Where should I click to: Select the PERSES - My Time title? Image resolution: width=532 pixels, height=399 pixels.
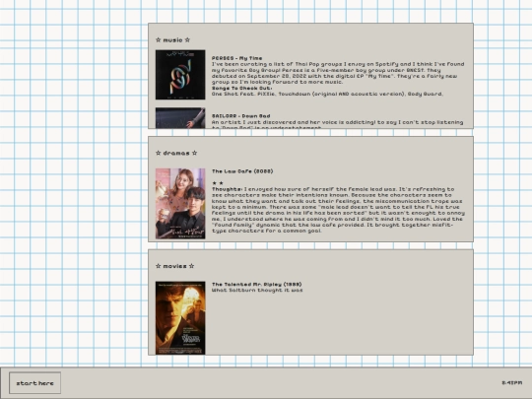tap(236, 58)
